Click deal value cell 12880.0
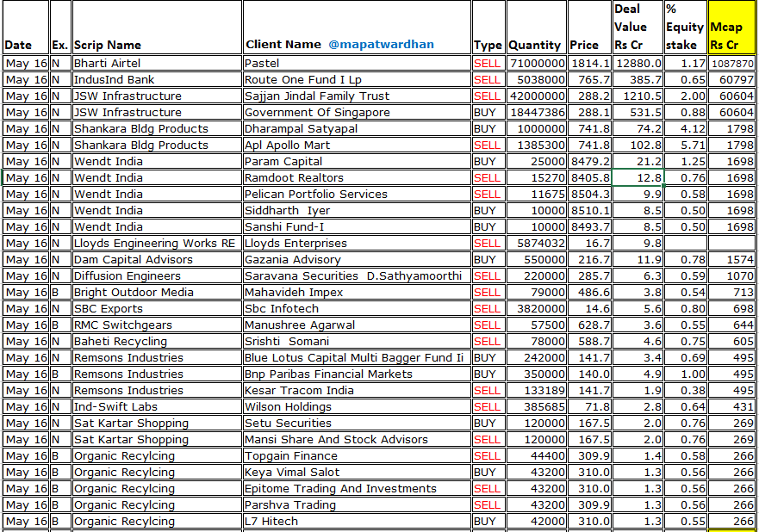This screenshot has width=759, height=532. pyautogui.click(x=638, y=64)
